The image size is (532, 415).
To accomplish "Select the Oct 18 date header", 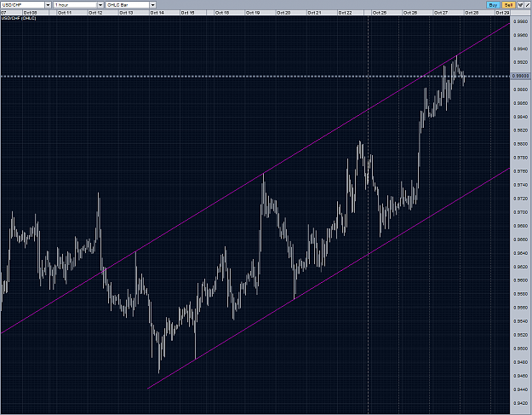I will click(222, 13).
